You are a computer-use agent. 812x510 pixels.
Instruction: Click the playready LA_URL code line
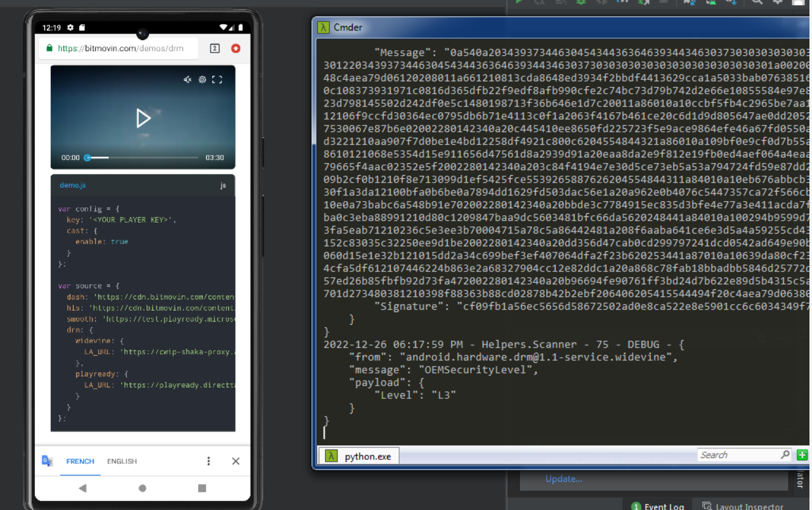click(x=159, y=385)
